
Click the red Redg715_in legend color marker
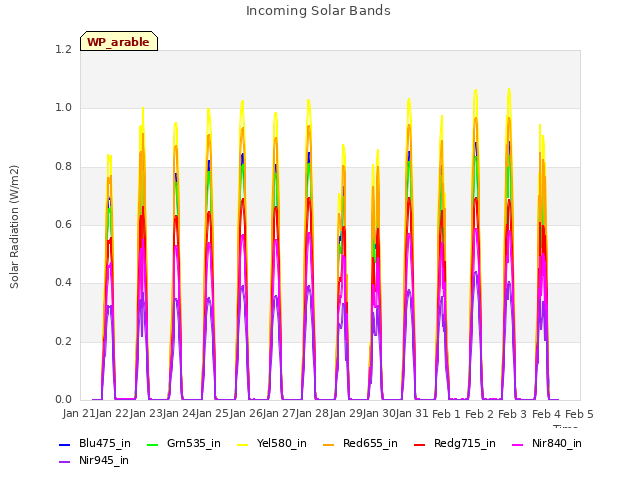coord(419,444)
